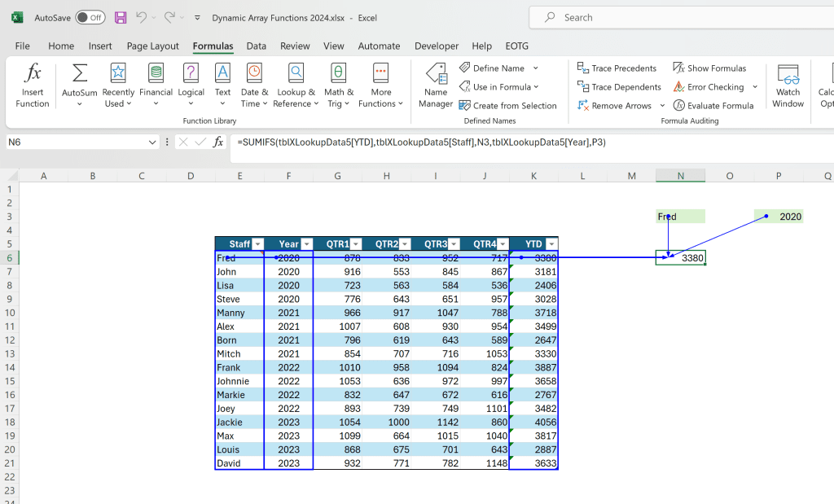
Task: Expand the Name Box dropdown
Action: 152,142
